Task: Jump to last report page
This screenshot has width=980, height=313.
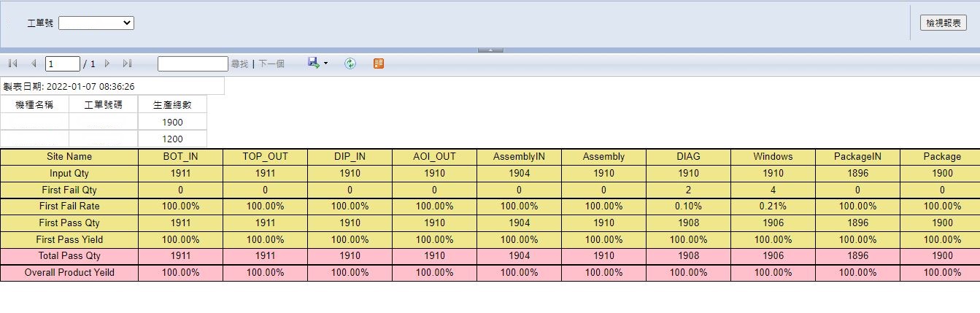Action: (127, 63)
